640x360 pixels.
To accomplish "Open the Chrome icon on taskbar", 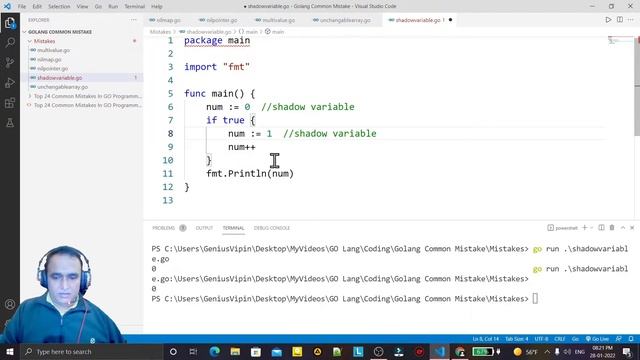I will click(x=460, y=351).
